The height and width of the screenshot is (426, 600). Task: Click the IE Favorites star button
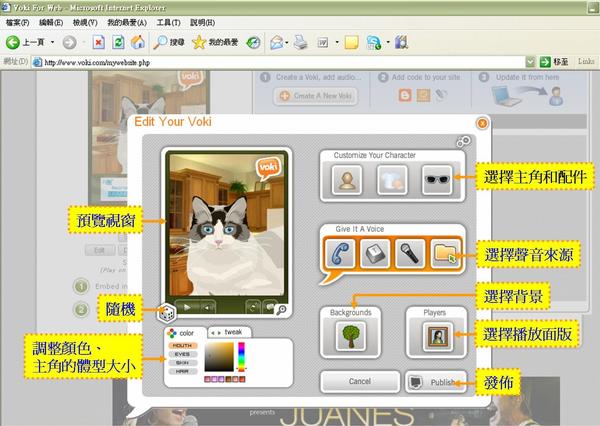pos(215,42)
